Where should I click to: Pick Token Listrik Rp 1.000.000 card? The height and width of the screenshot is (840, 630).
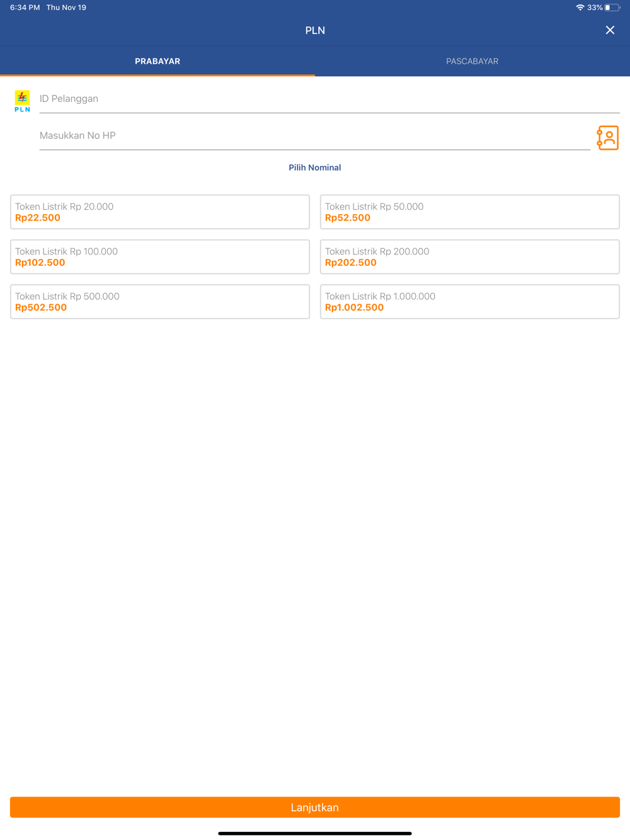(x=470, y=301)
